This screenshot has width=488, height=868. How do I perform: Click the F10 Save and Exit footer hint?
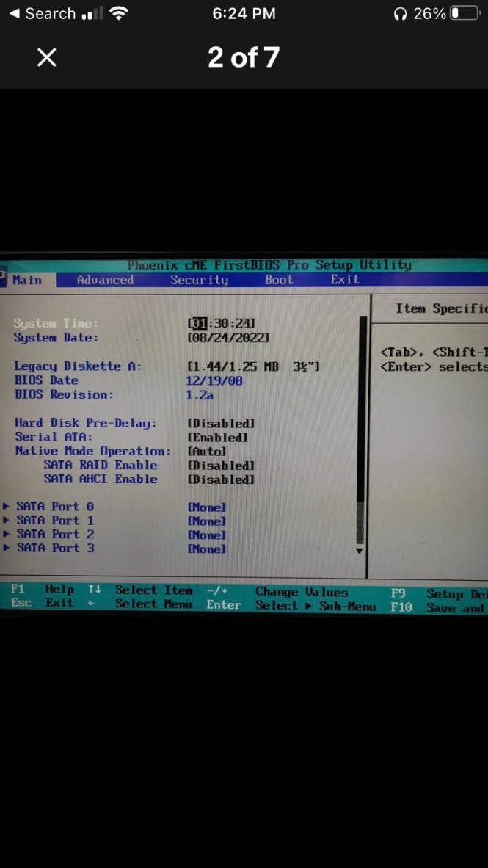439,608
